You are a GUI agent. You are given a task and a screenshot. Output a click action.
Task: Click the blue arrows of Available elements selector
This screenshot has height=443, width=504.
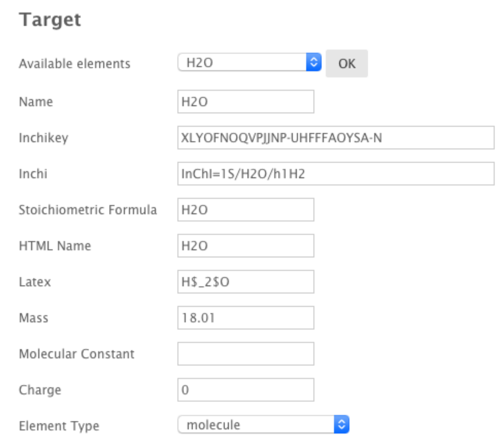pos(313,62)
